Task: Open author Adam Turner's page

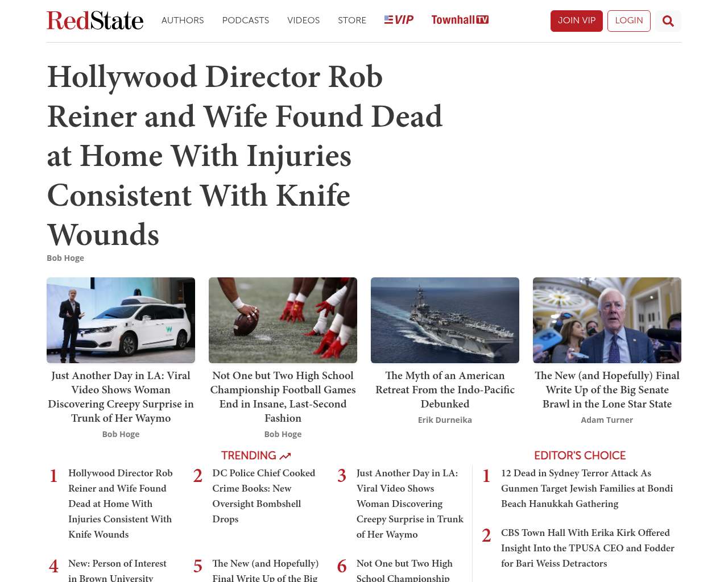Action: click(x=607, y=420)
